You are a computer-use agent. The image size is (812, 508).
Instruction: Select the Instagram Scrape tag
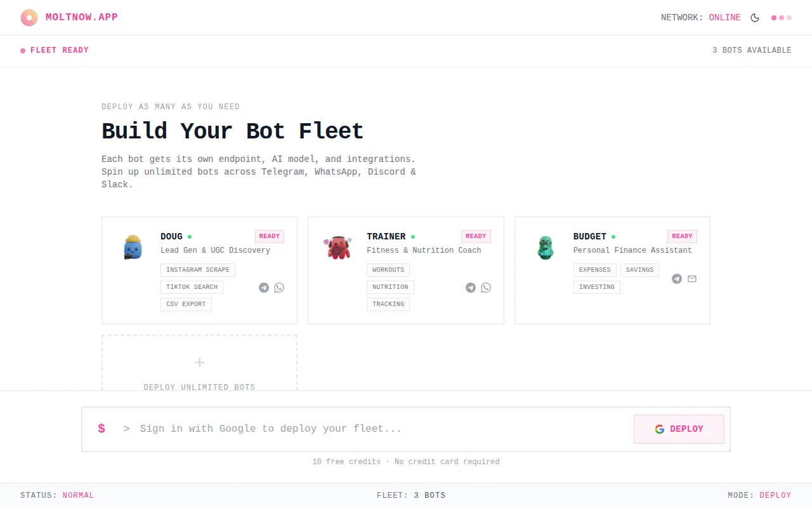click(x=198, y=270)
